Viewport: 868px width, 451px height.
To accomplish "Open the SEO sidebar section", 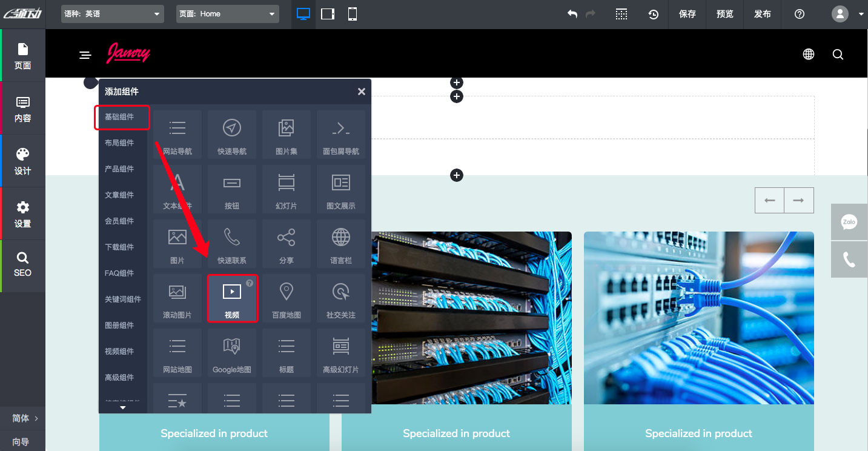I will pos(22,265).
